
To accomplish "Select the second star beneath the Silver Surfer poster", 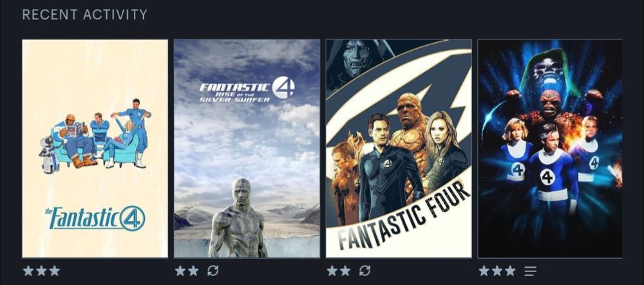I will tap(193, 271).
